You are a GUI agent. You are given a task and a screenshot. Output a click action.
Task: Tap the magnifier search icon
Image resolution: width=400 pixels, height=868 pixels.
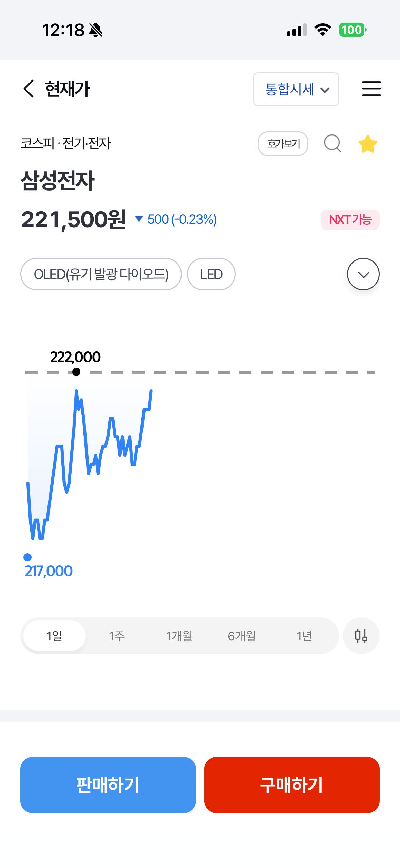coord(332,144)
